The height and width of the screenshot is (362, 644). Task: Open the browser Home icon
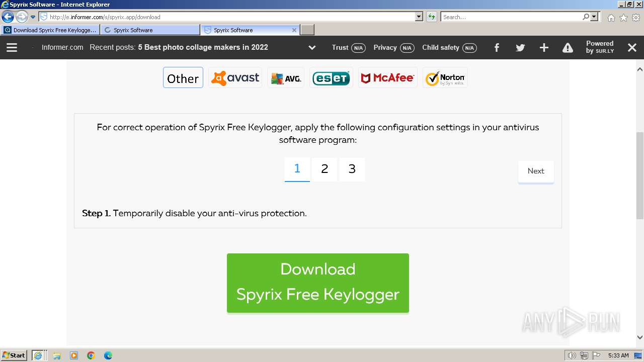(611, 18)
